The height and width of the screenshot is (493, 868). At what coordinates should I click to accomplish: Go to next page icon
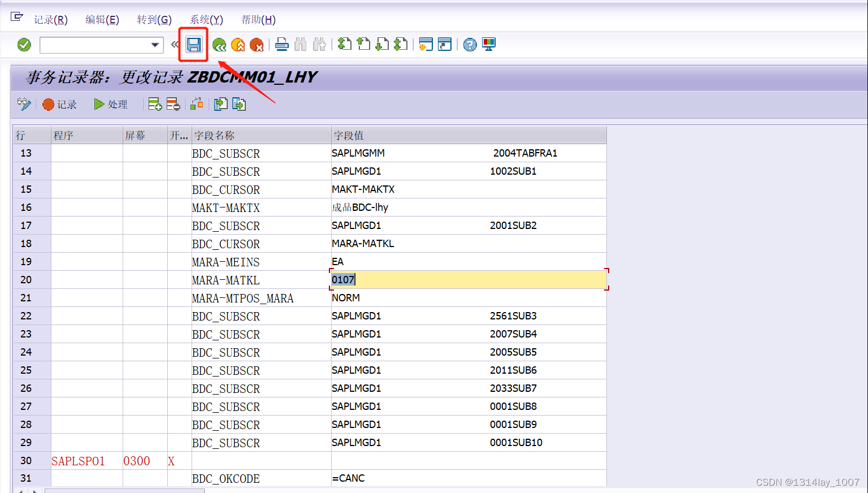coord(382,44)
